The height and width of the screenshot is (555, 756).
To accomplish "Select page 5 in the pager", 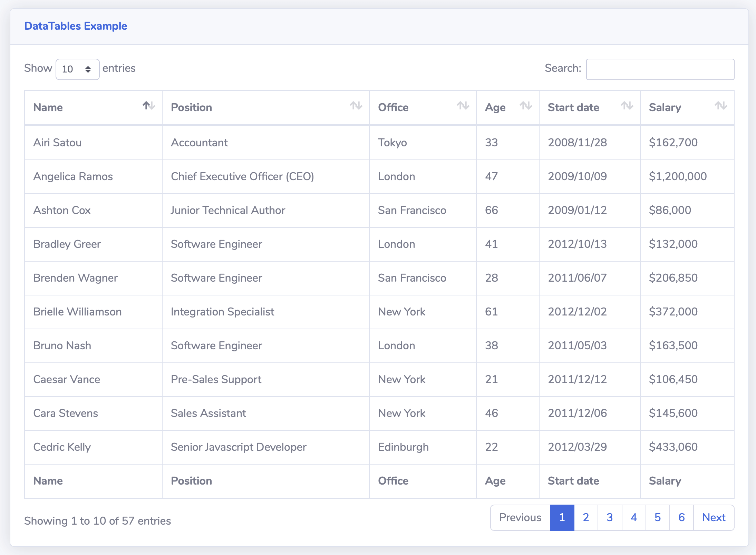I will [x=657, y=517].
